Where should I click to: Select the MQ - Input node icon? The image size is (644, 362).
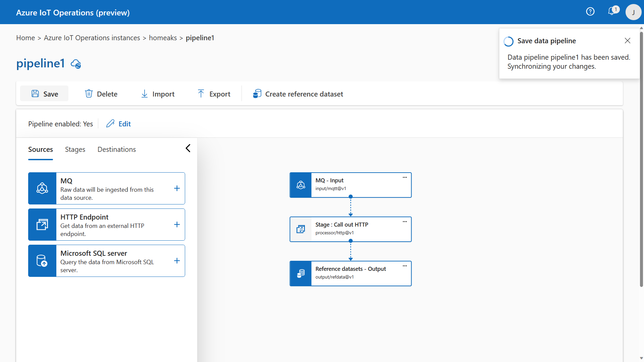coord(301,185)
